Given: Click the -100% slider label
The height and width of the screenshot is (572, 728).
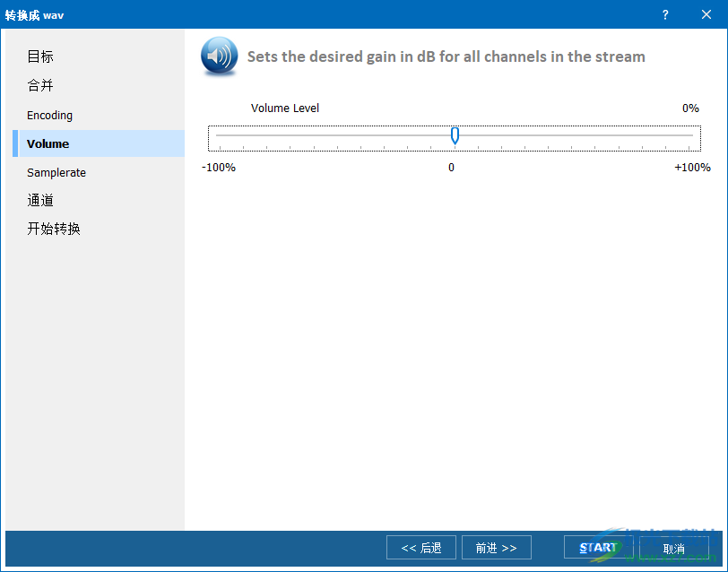Looking at the screenshot, I should coord(219,168).
